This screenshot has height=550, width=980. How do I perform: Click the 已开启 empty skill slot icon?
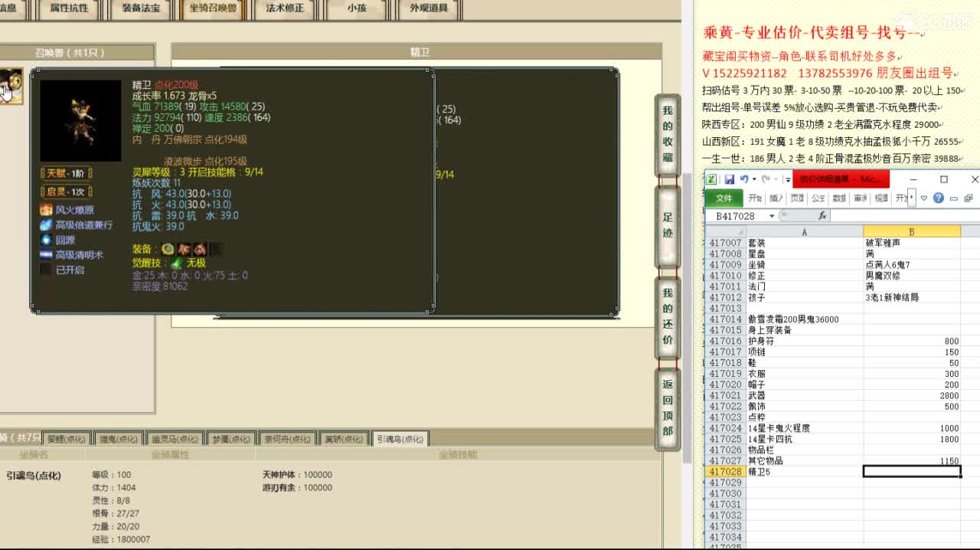tap(46, 270)
